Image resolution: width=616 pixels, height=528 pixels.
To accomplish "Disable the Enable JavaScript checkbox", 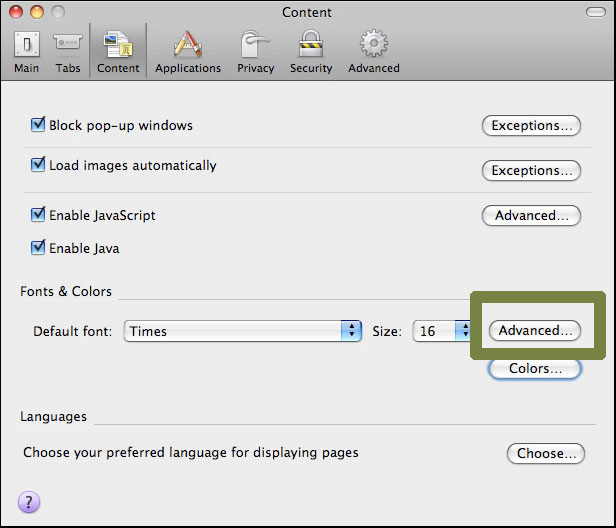I will point(39,215).
